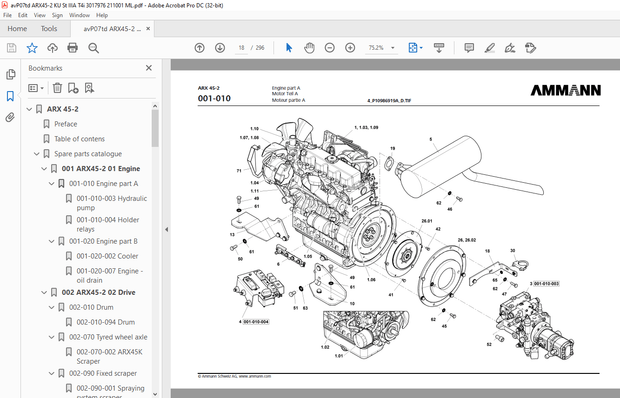Toggle the Bookmarks panel icon
Screen dimensions: 620x398
pyautogui.click(x=10, y=96)
